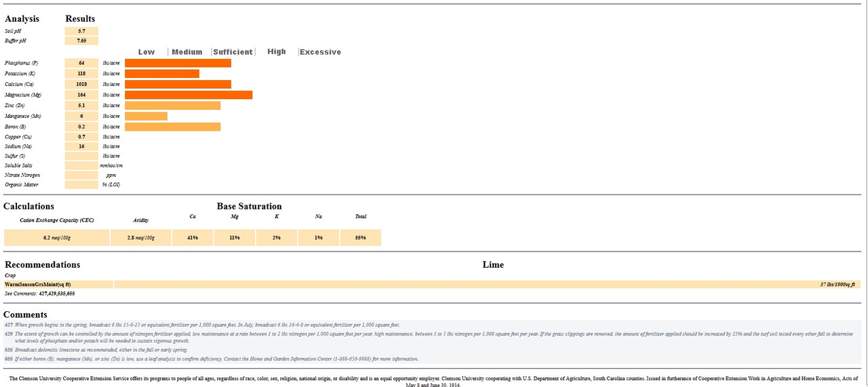This screenshot has height=387, width=868.
Task: Click the Calculations section heading
Action: point(29,206)
